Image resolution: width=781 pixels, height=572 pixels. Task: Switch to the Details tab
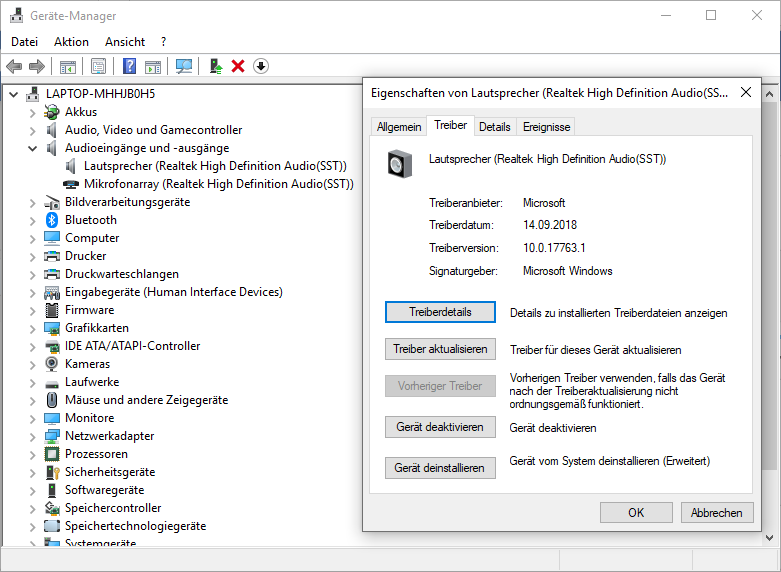tap(495, 127)
